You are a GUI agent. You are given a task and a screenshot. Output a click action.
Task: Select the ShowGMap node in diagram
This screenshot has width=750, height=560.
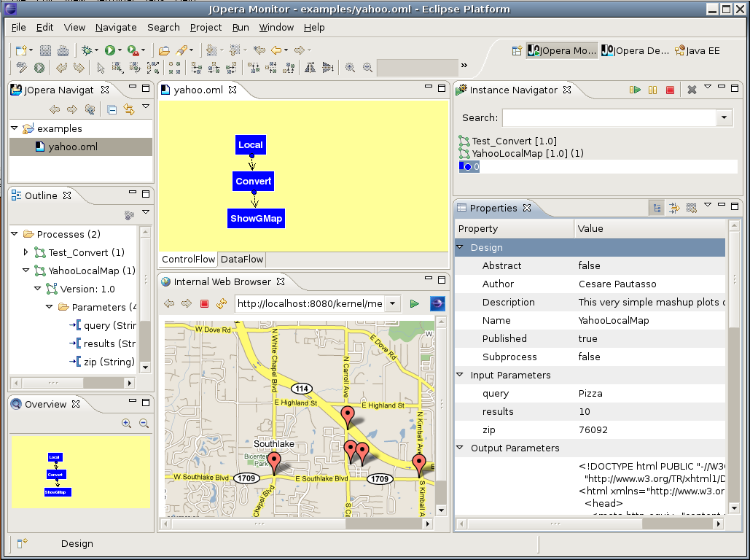(x=257, y=218)
